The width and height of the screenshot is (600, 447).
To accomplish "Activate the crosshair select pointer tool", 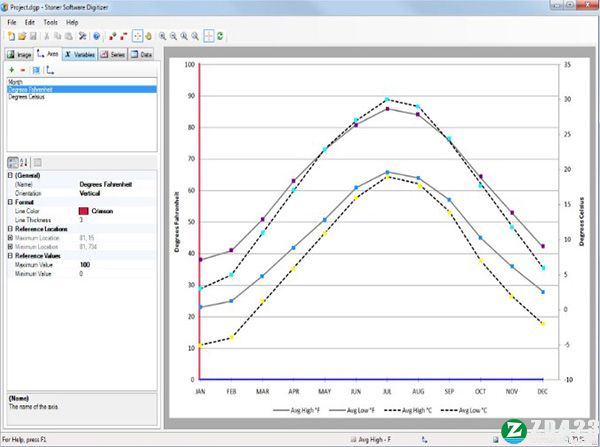I will pyautogui.click(x=137, y=36).
